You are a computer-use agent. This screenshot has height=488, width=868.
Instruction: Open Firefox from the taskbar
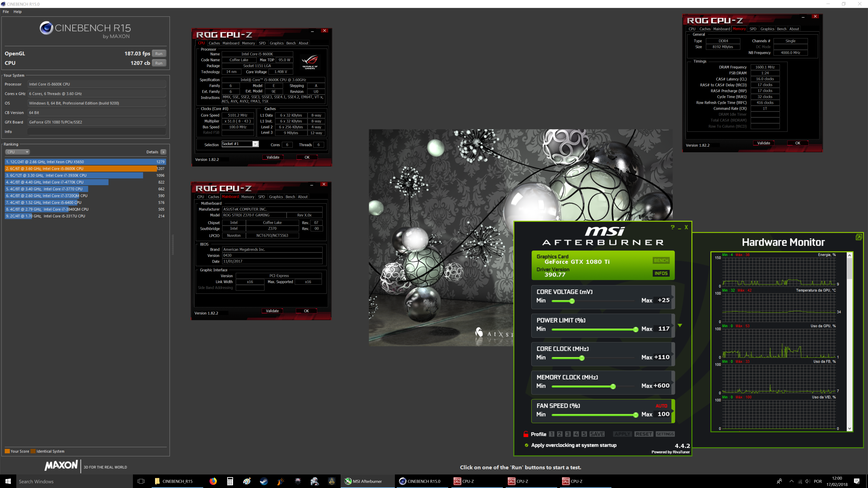[213, 481]
